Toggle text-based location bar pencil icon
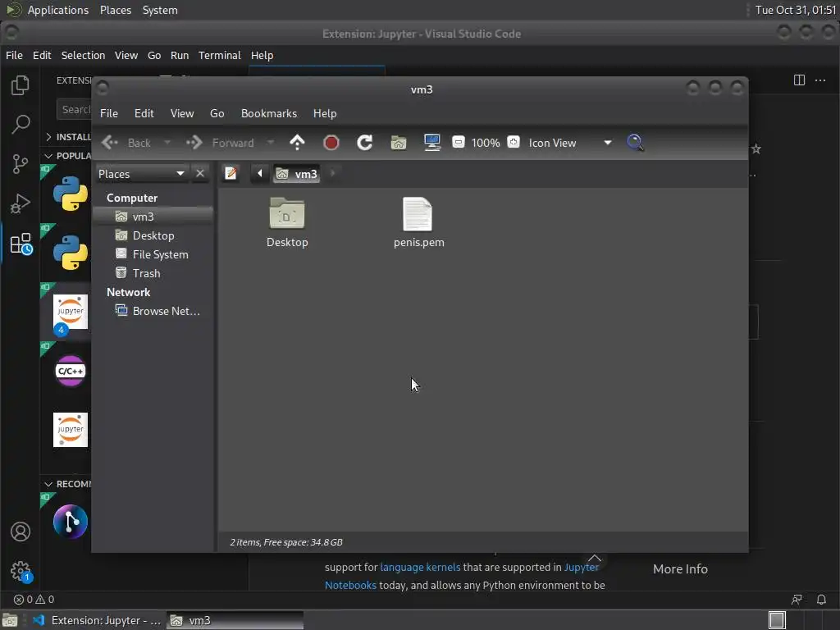This screenshot has width=840, height=630. coord(231,174)
